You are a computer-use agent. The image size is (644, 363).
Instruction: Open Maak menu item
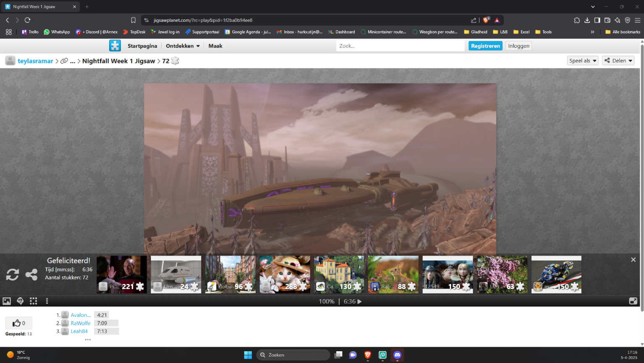coord(215,46)
